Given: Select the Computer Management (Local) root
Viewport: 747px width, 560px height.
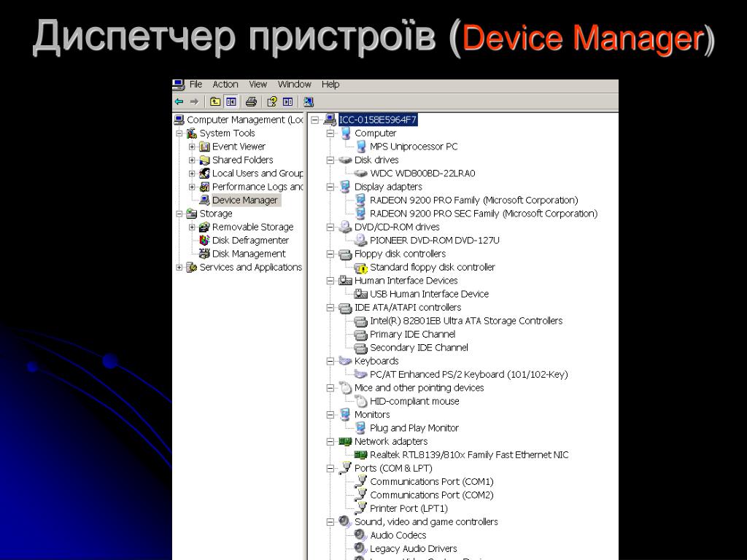Looking at the screenshot, I should click(245, 120).
